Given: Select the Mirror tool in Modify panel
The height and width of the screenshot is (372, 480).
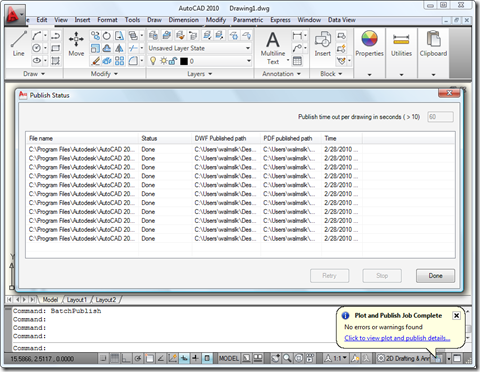Looking at the screenshot, I should click(119, 48).
